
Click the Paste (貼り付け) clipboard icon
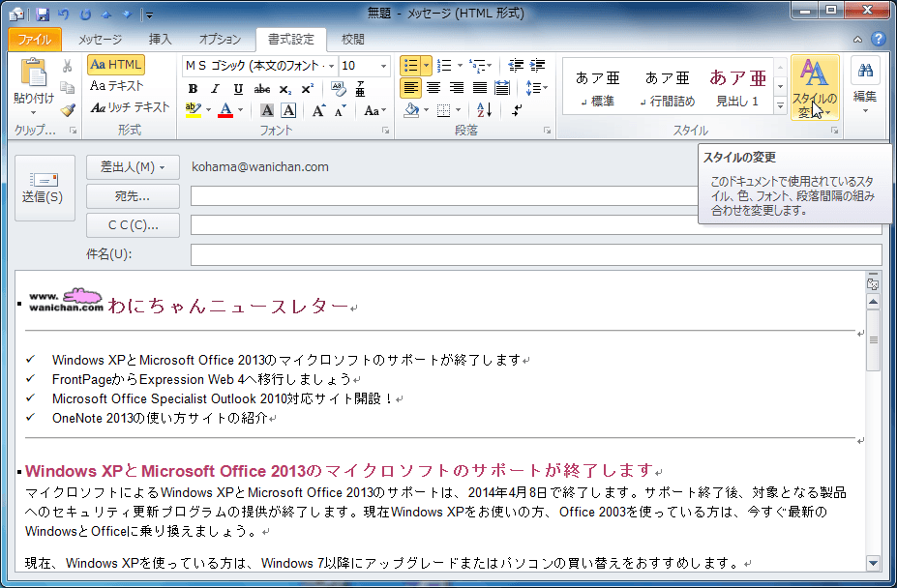pos(33,73)
